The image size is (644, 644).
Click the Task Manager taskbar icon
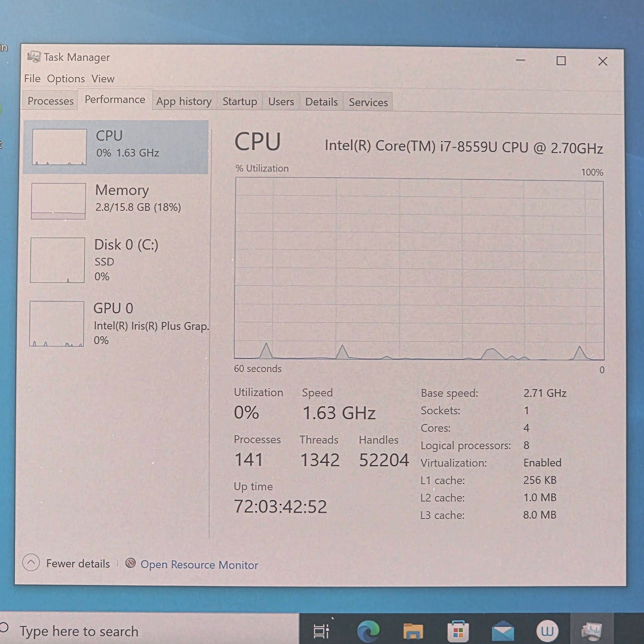592,631
